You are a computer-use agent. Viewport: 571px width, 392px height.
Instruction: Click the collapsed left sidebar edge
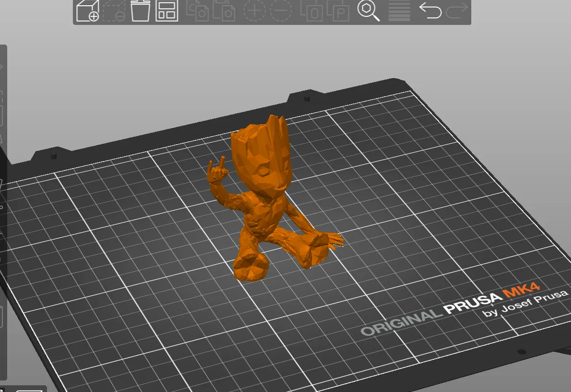3,144
